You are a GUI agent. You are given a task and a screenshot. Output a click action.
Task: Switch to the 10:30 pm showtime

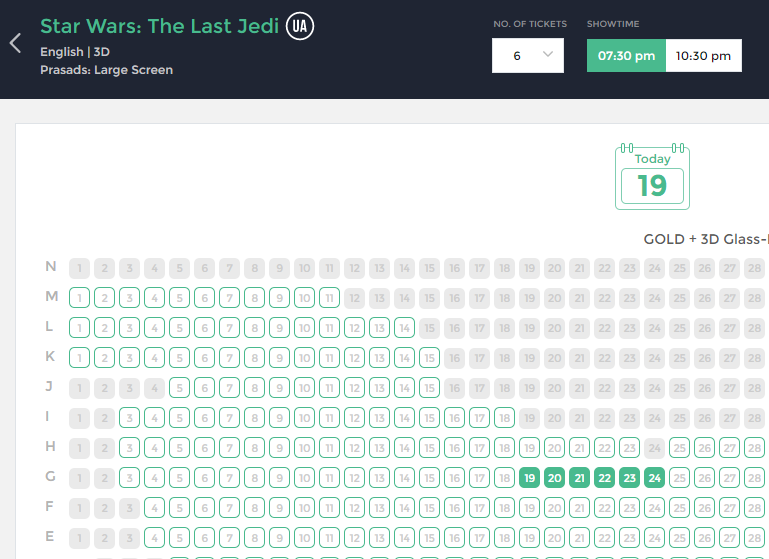[x=703, y=56]
